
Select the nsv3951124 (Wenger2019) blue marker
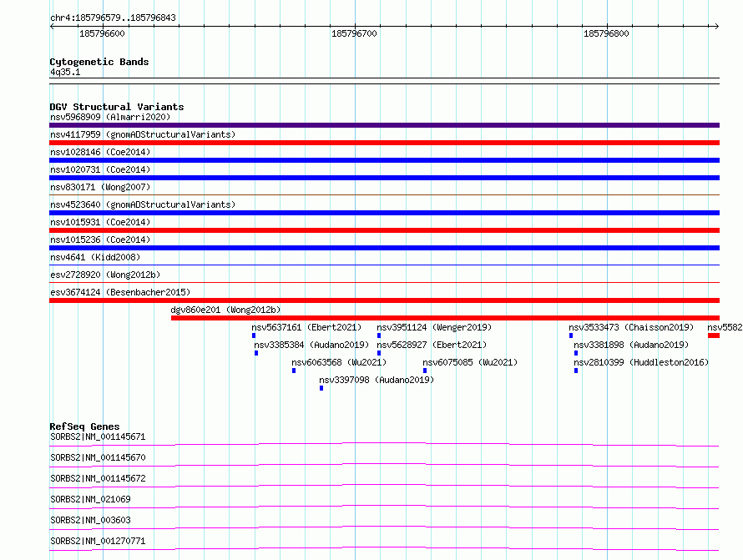click(379, 335)
